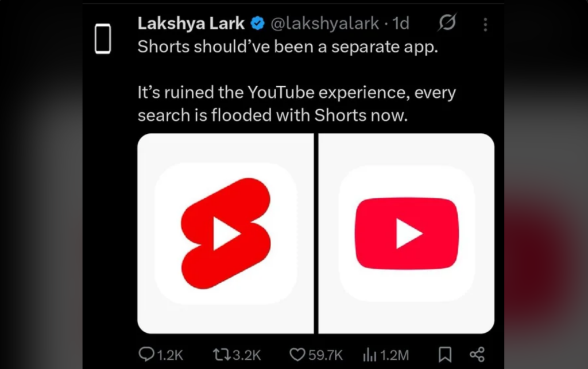
Task: Open Lakshya Lark's profile name
Action: (x=191, y=23)
